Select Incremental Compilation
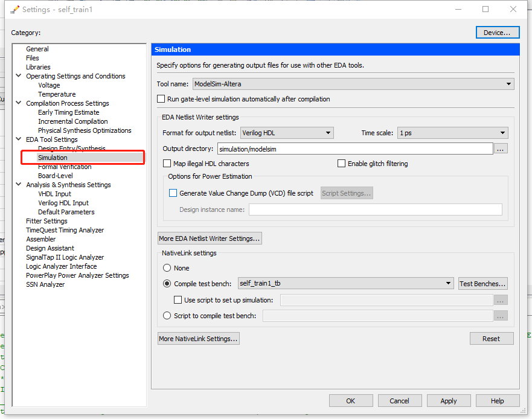 point(72,121)
